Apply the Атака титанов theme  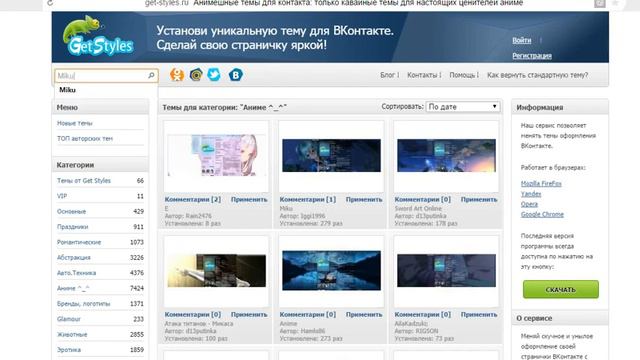[x=249, y=315]
